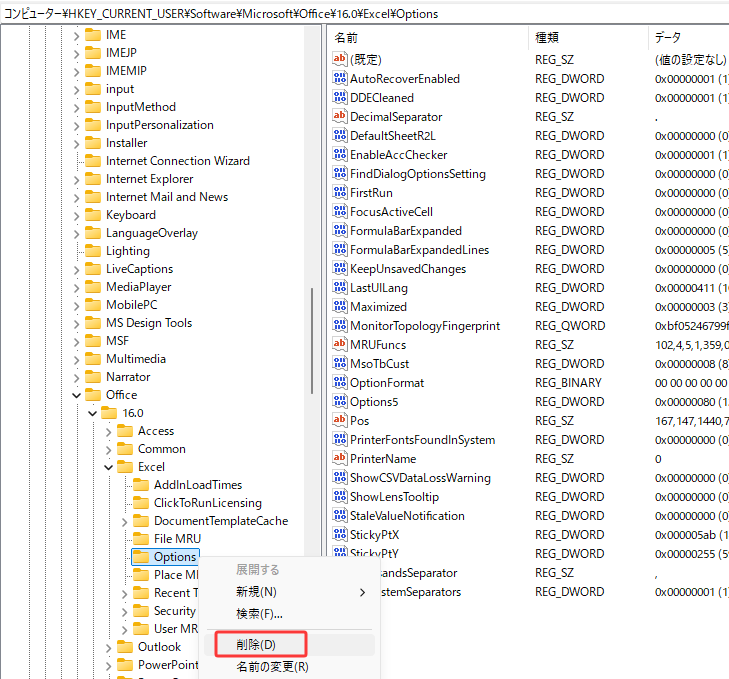Choose 検索(F)... from the context menu
729x679 pixels.
pos(289,614)
